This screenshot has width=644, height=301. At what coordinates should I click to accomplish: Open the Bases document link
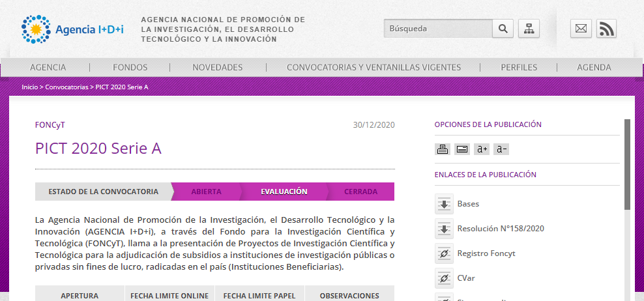point(468,204)
